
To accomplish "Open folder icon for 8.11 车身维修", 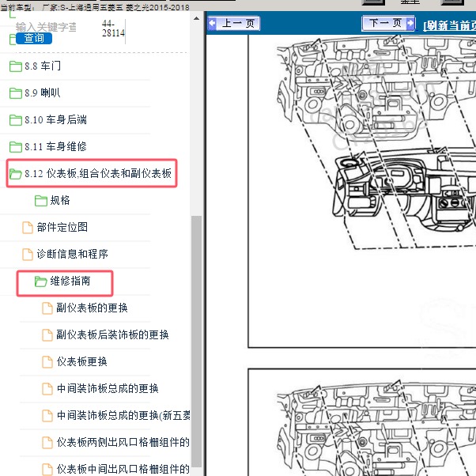I will (x=16, y=146).
